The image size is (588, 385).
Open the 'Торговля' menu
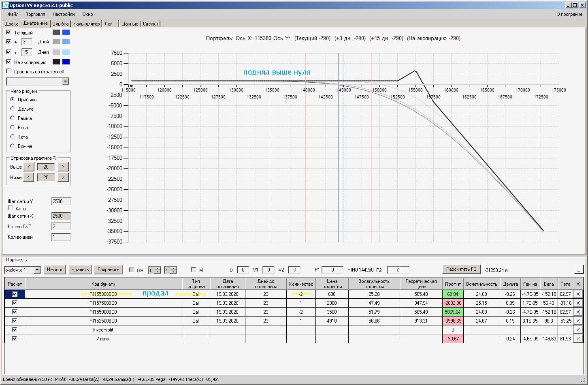coord(36,14)
